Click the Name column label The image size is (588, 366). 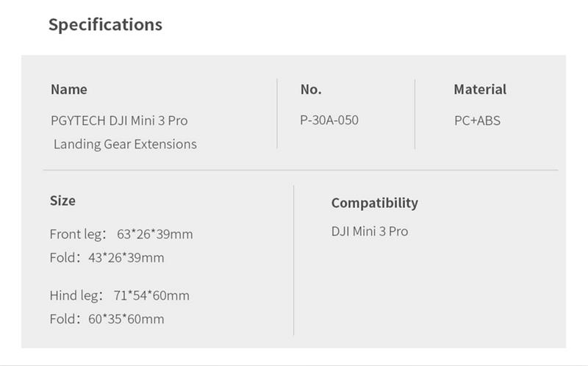coord(68,90)
